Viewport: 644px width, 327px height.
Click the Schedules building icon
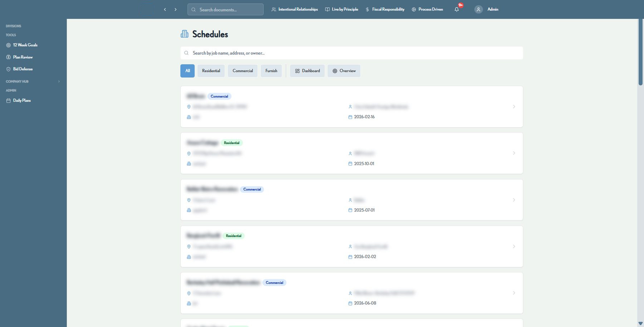(184, 34)
